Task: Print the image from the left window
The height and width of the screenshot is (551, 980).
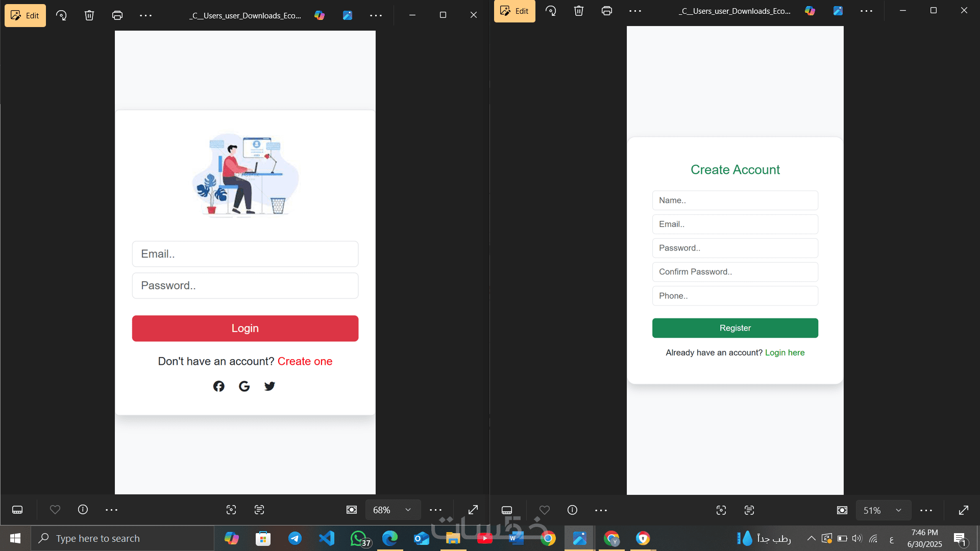Action: [117, 15]
